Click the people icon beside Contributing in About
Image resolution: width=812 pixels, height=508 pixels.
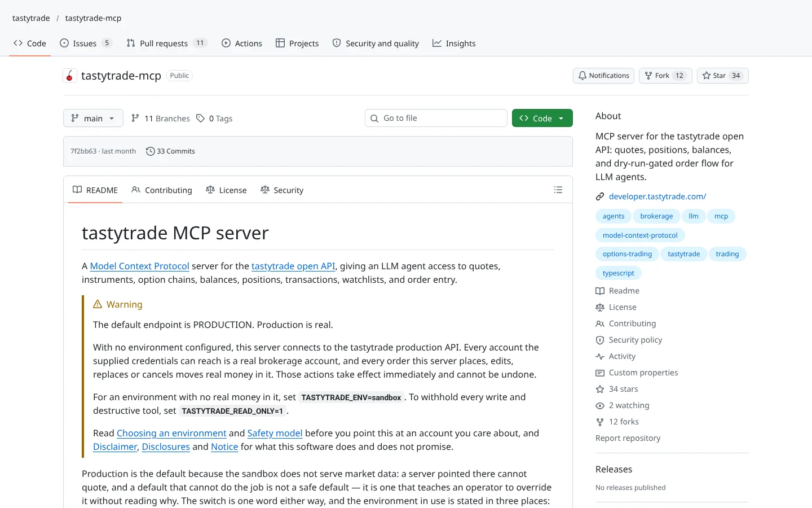[600, 323]
